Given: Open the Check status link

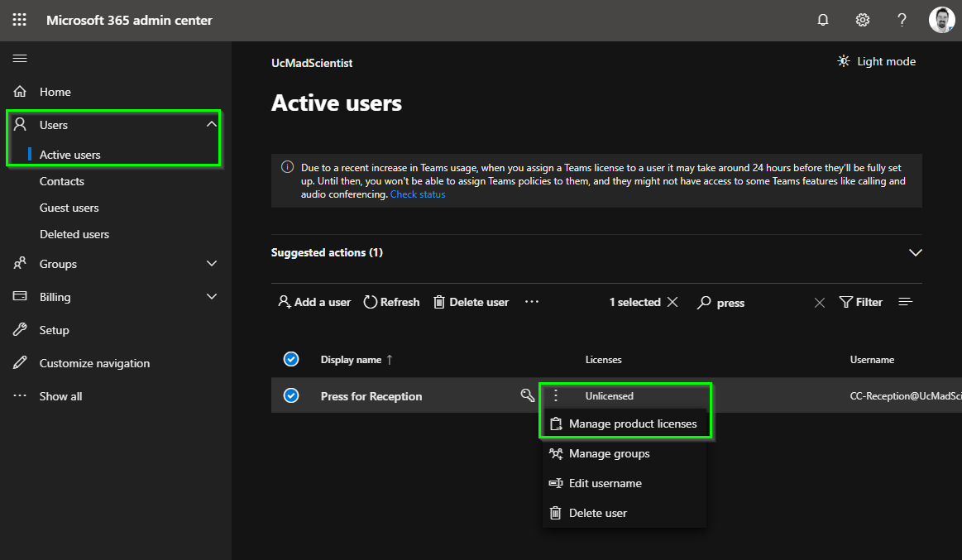Looking at the screenshot, I should click(418, 194).
